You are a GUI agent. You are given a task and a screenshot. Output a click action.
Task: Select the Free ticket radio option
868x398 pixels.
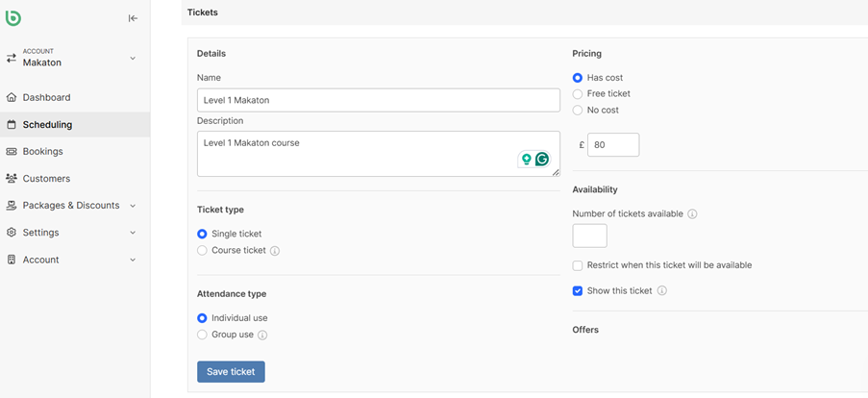(578, 94)
